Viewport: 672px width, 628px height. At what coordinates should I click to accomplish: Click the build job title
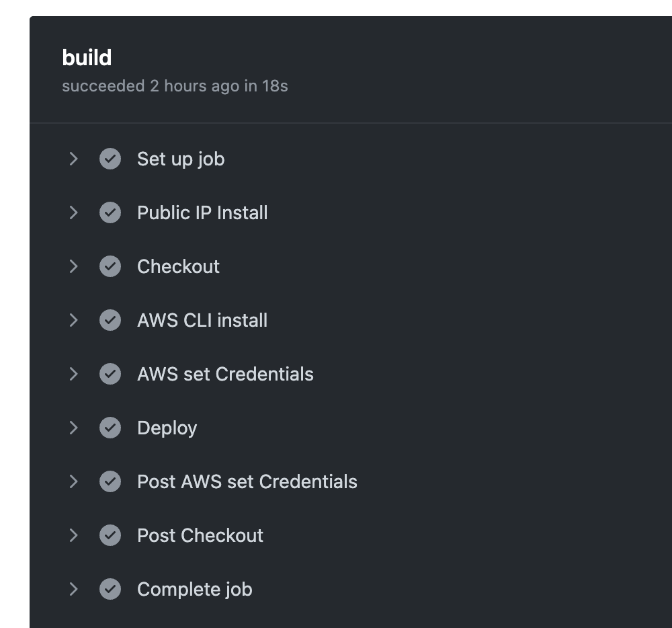tap(87, 57)
